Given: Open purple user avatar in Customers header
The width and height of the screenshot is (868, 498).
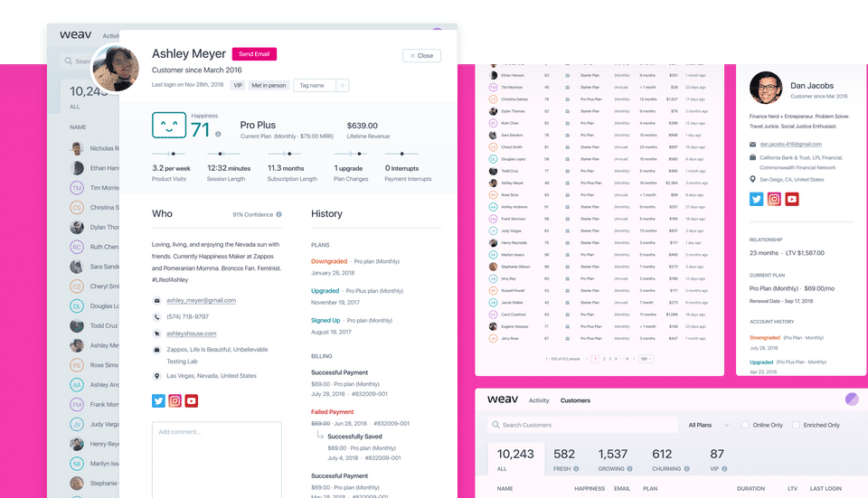Looking at the screenshot, I should pyautogui.click(x=852, y=399).
